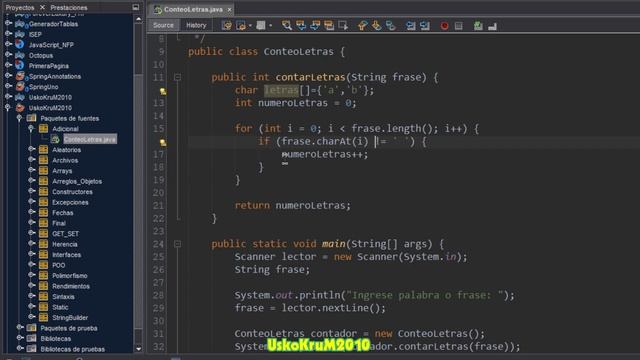Click the Shift Line Right icon

click(425, 26)
